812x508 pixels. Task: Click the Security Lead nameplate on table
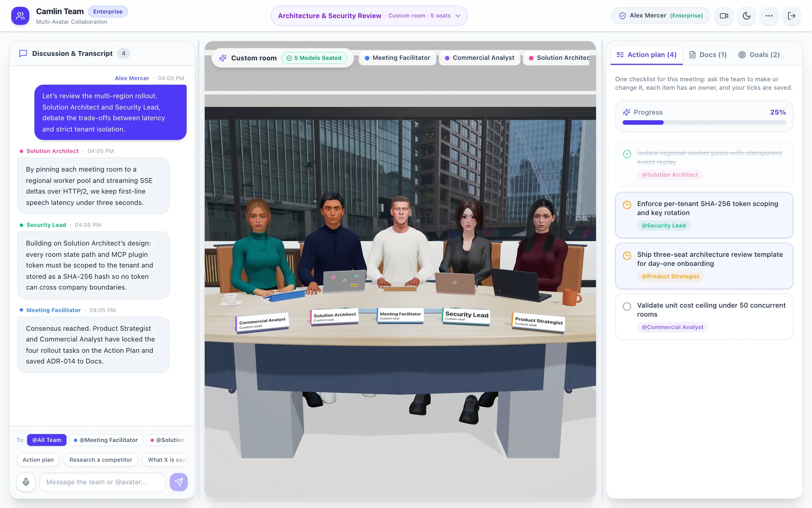tap(466, 316)
